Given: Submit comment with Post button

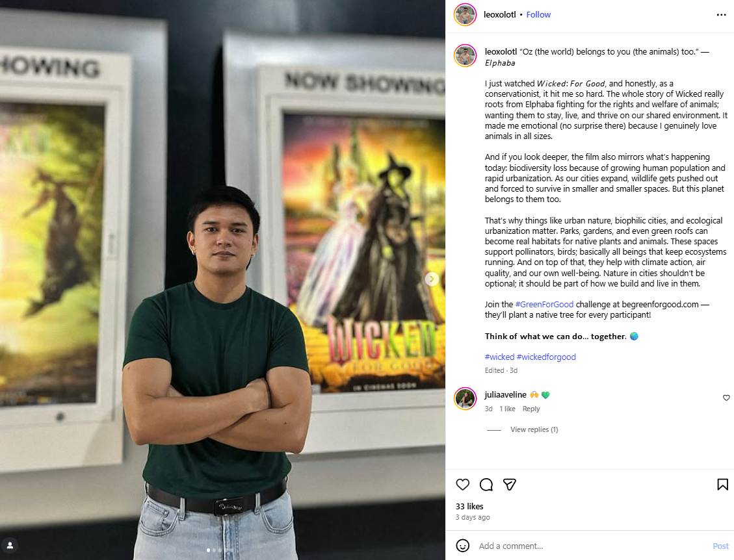Looking at the screenshot, I should pyautogui.click(x=720, y=546).
